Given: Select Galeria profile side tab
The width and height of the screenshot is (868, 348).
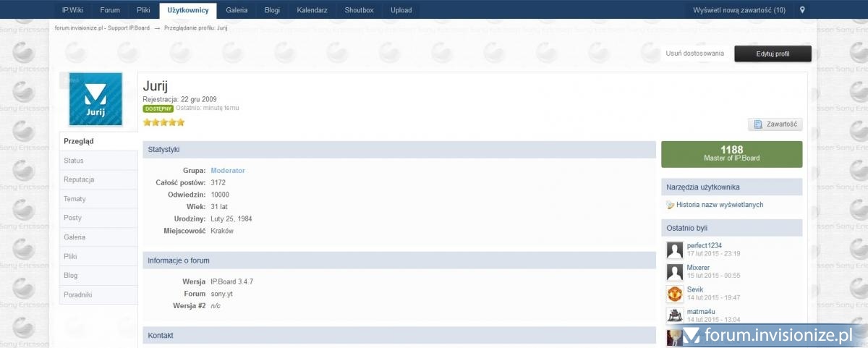Looking at the screenshot, I should click(x=98, y=237).
